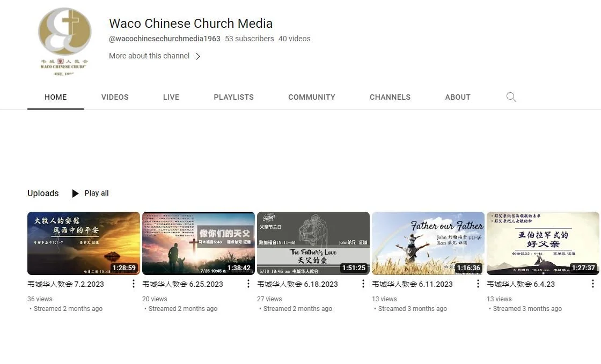Click the 53 subscribers count
Viewport: 601px width, 364px height.
coord(250,39)
